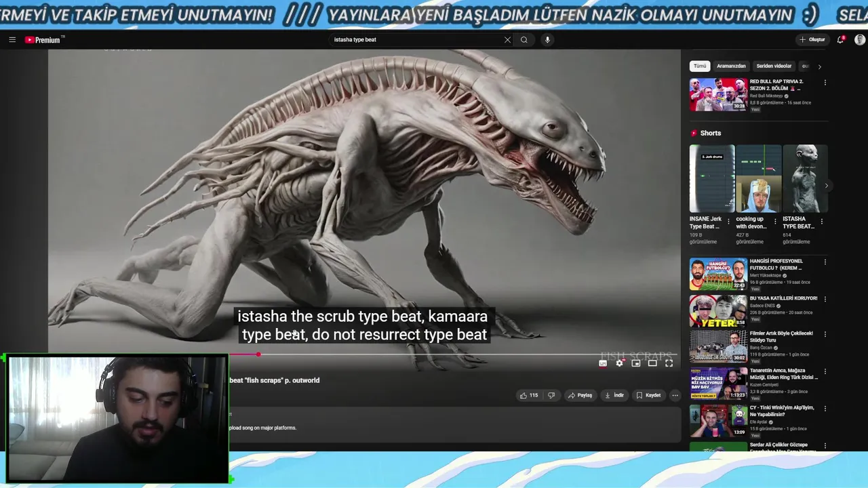This screenshot has width=868, height=488.
Task: Visit the Kuzen Cemiyeti channel name
Action: [765, 385]
